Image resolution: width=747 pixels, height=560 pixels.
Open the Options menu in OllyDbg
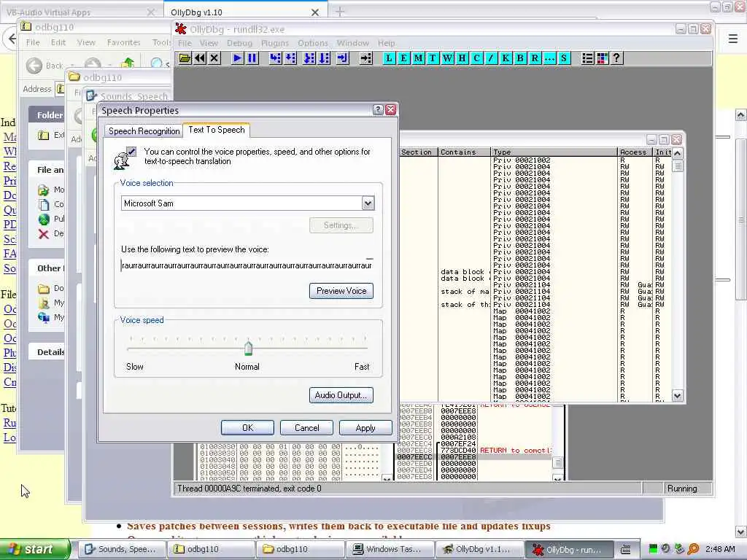(312, 43)
